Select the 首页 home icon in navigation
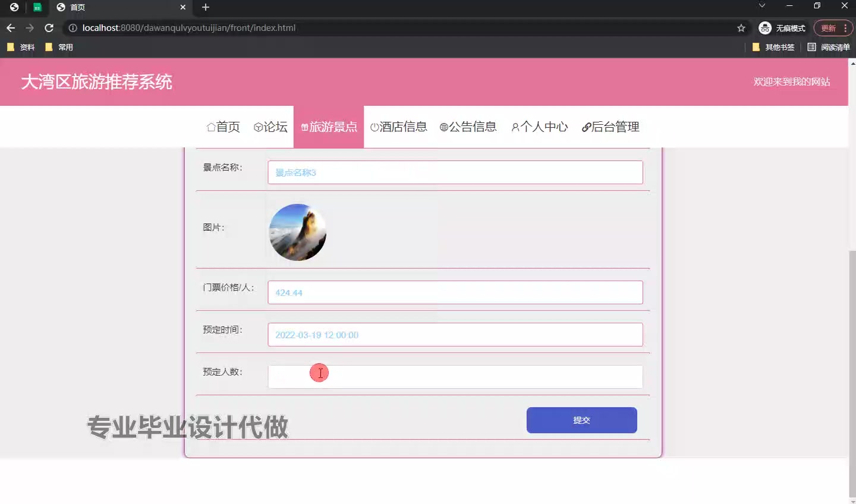856x504 pixels. [x=211, y=127]
